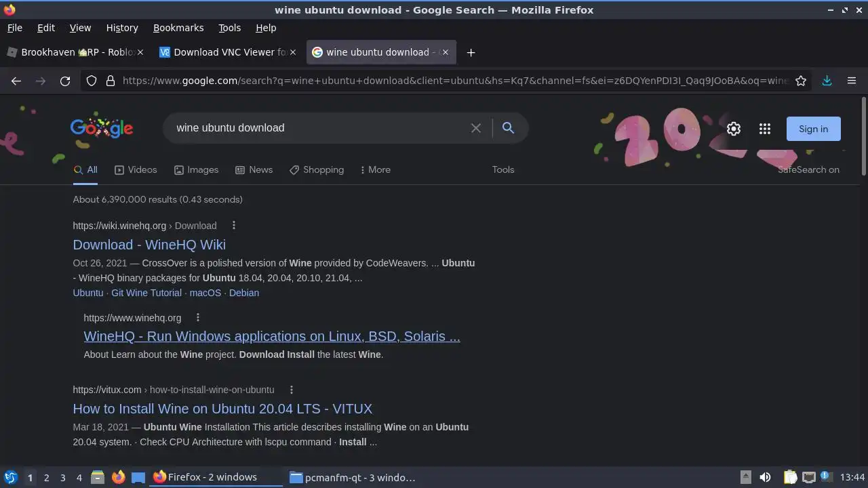
Task: Open the Help menu
Action: [266, 28]
